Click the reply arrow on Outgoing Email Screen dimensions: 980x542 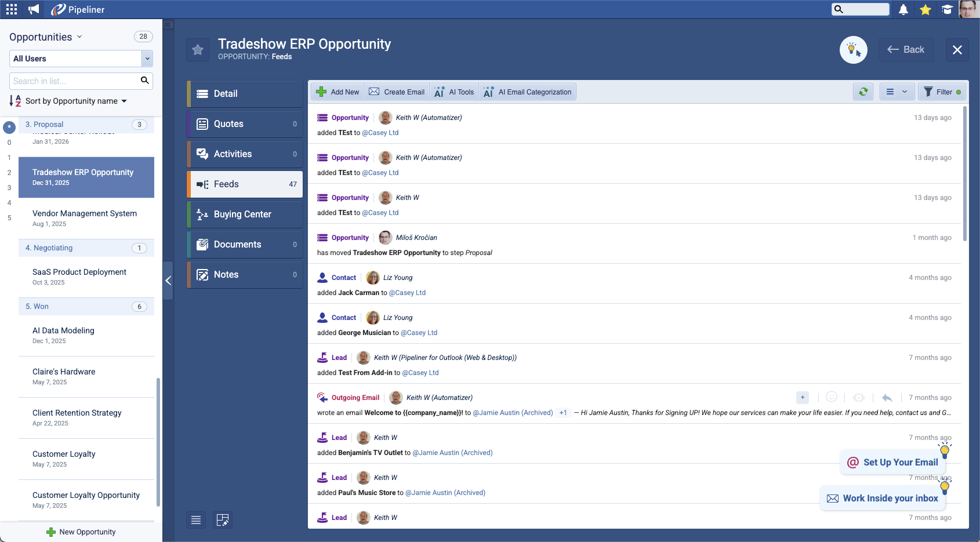[x=887, y=398]
